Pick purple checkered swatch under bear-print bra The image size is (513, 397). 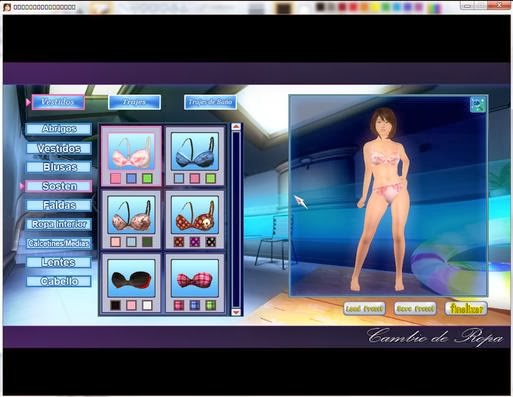(x=195, y=242)
